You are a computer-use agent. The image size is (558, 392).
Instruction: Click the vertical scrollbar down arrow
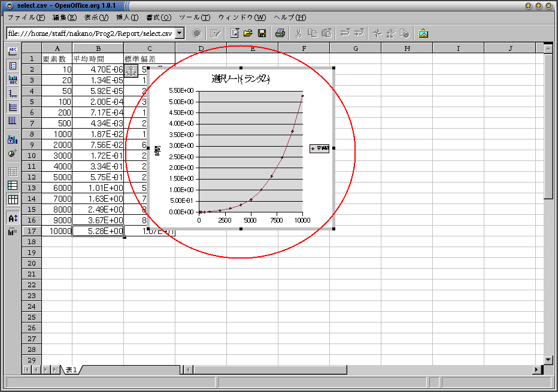(548, 360)
